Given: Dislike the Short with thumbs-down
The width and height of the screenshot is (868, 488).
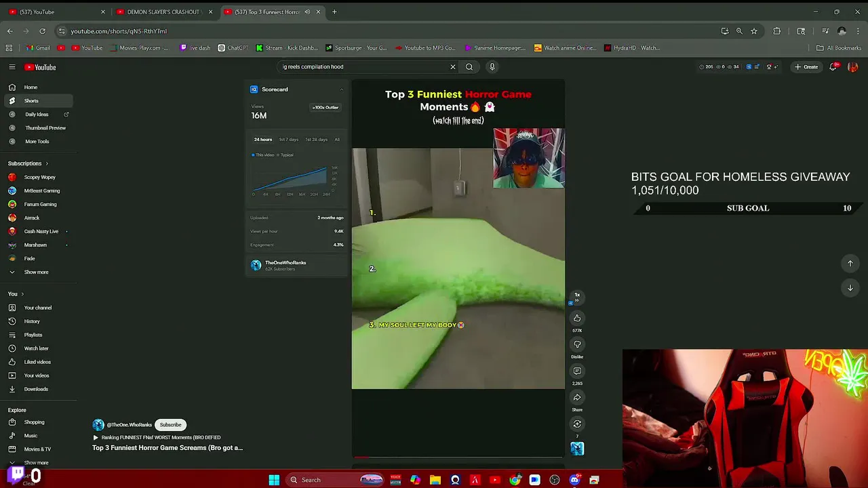Looking at the screenshot, I should tap(577, 344).
